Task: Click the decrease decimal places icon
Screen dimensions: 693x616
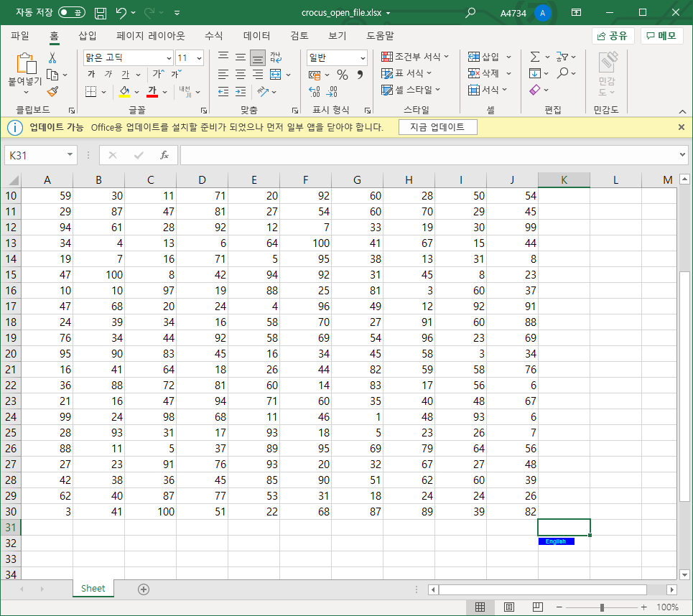Action: pyautogui.click(x=332, y=91)
